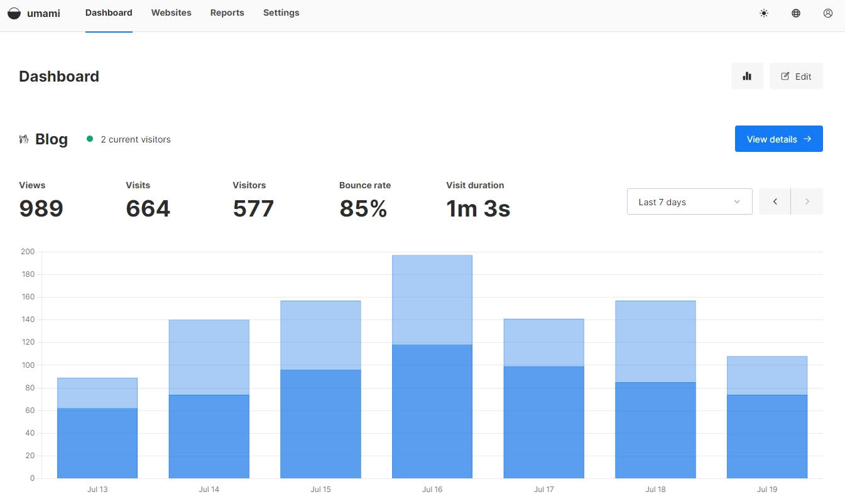This screenshot has height=504, width=845.
Task: Go to next period arrow
Action: 807,201
